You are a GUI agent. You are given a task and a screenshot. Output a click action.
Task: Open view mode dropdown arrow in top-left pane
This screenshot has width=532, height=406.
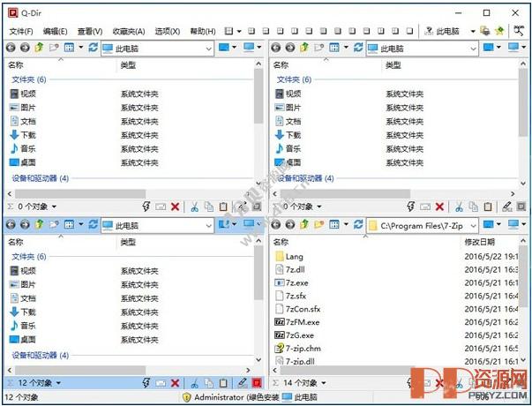pos(81,48)
